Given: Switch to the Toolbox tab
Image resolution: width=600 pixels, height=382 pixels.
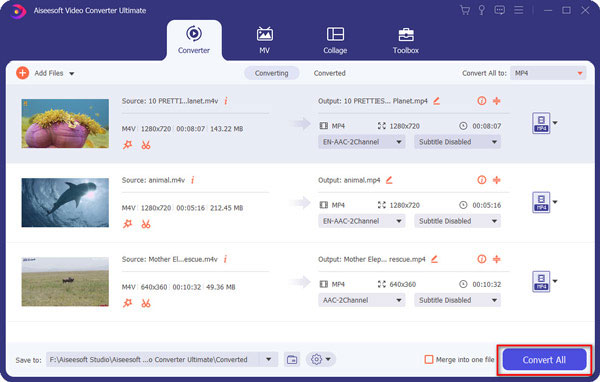Looking at the screenshot, I should tap(406, 40).
